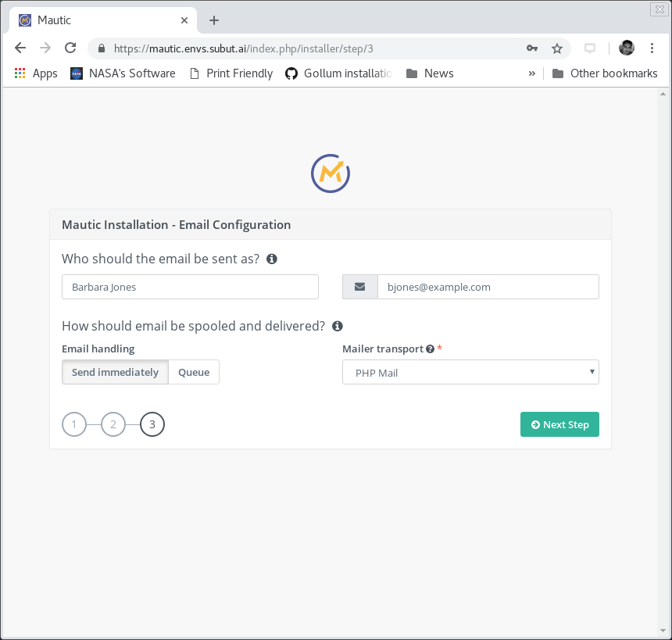The width and height of the screenshot is (672, 640).
Task: Go to installer step 2 circle
Action: 113,424
